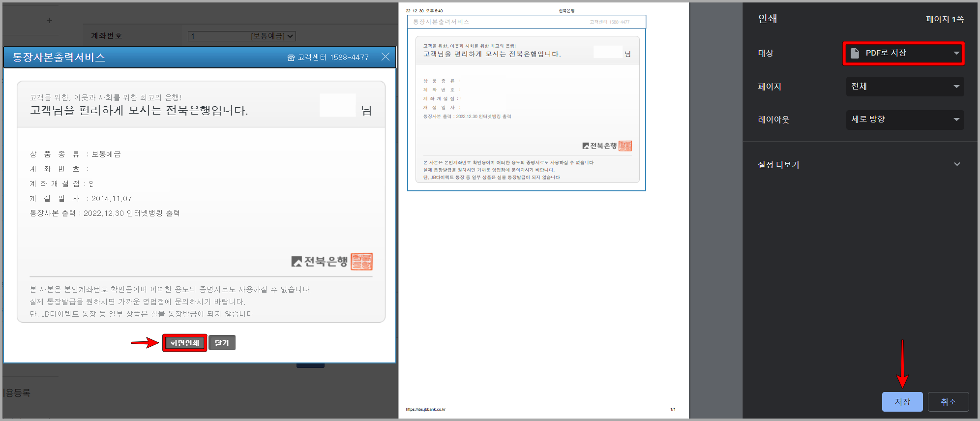Click the 고객센터 1588-4477 text in the dialog header
This screenshot has height=421, width=980.
(x=333, y=58)
